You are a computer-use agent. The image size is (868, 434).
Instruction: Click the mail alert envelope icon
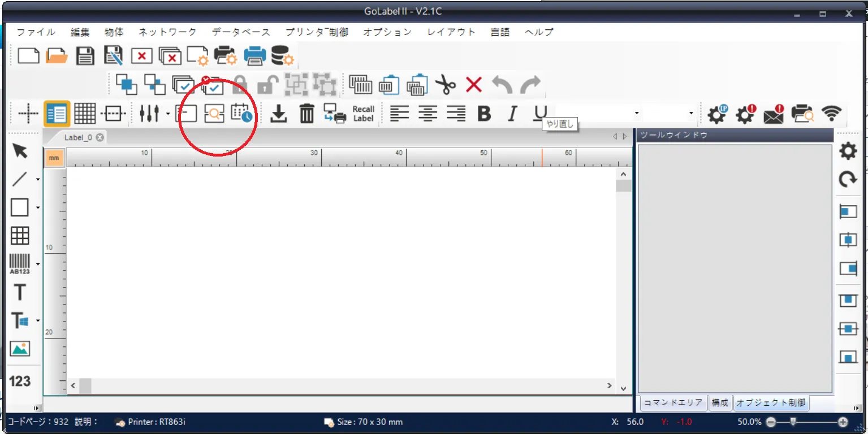773,114
